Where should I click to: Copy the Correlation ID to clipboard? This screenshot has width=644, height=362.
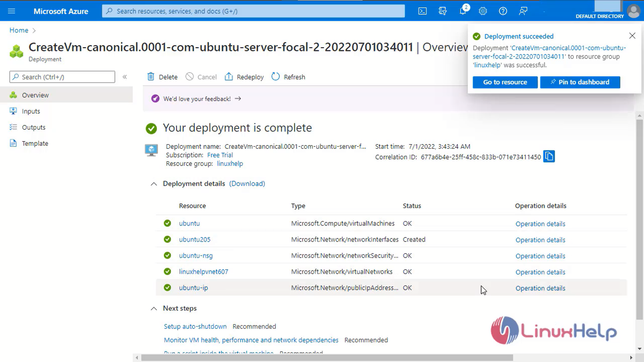pos(549,157)
